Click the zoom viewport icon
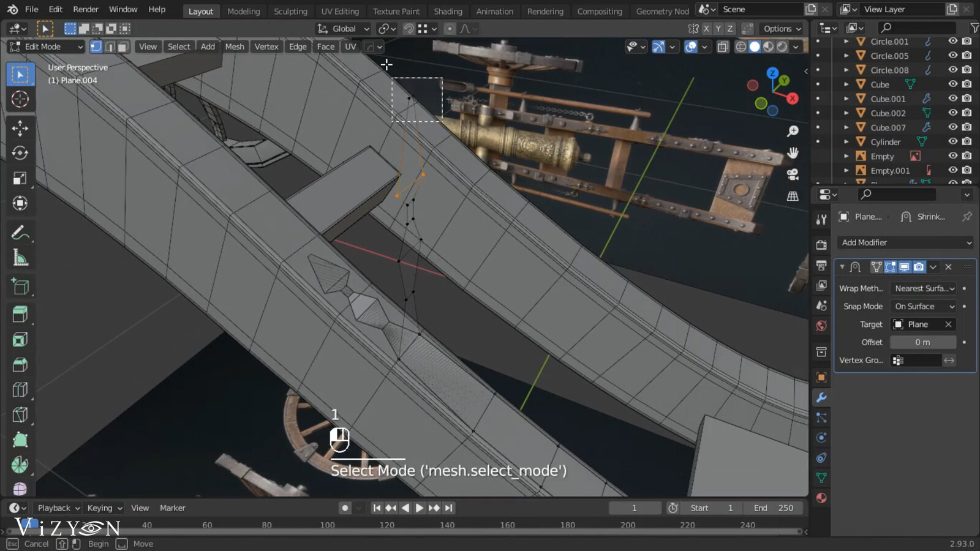The width and height of the screenshot is (980, 551). (793, 131)
